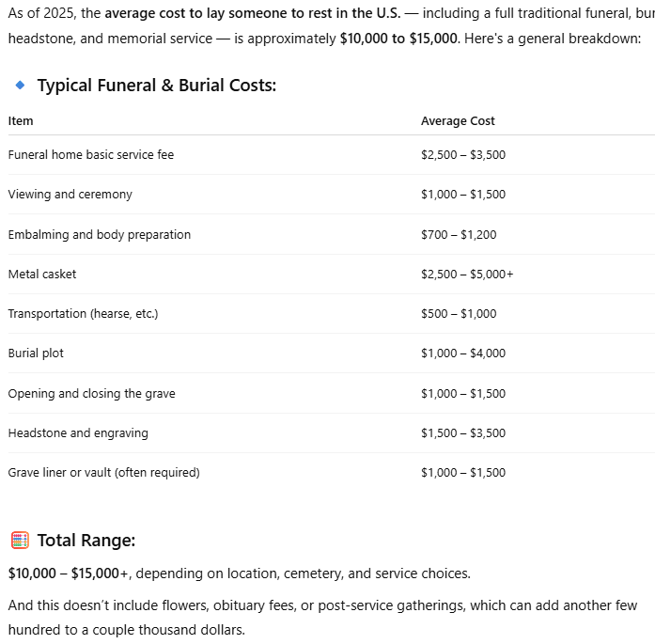Click the abacus icon next to Total Range
The height and width of the screenshot is (644, 655).
(20, 541)
